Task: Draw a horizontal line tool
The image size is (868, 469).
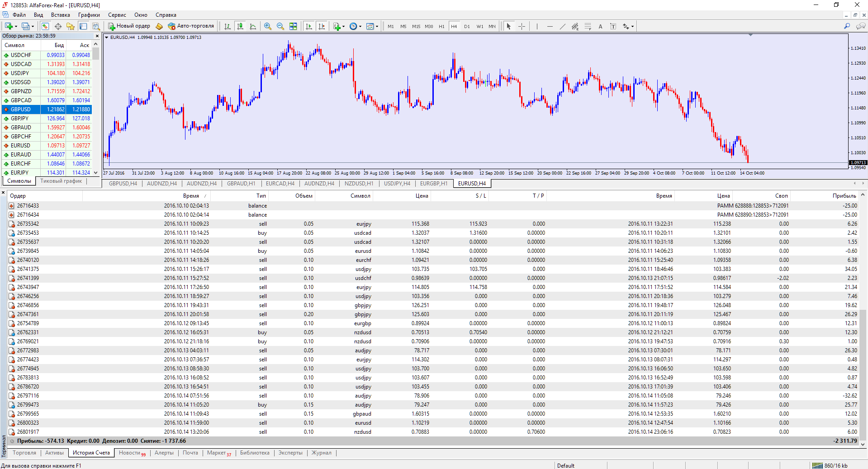Action: click(550, 26)
